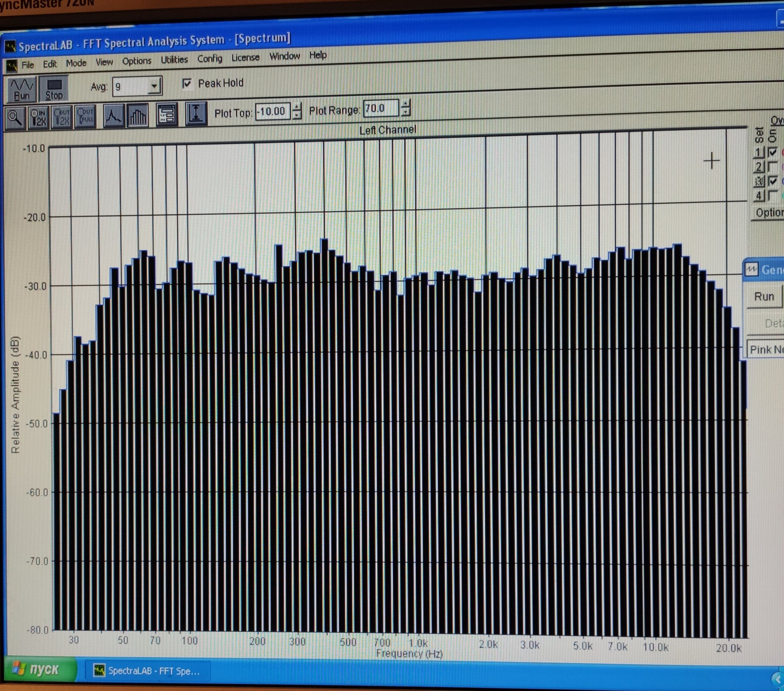The height and width of the screenshot is (691, 784).
Task: Toggle the Peak Hold checkbox
Action: point(187,84)
